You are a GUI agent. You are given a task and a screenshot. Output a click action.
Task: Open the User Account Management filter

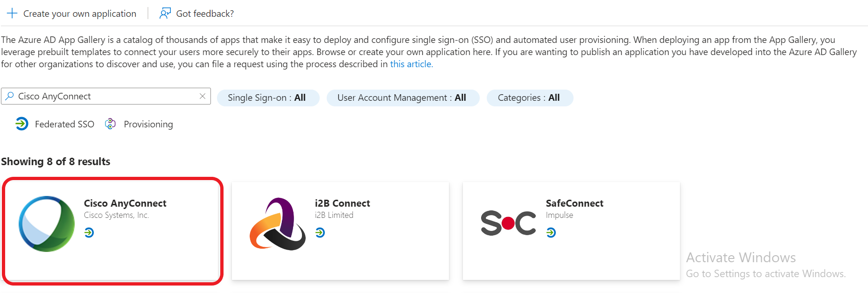402,98
